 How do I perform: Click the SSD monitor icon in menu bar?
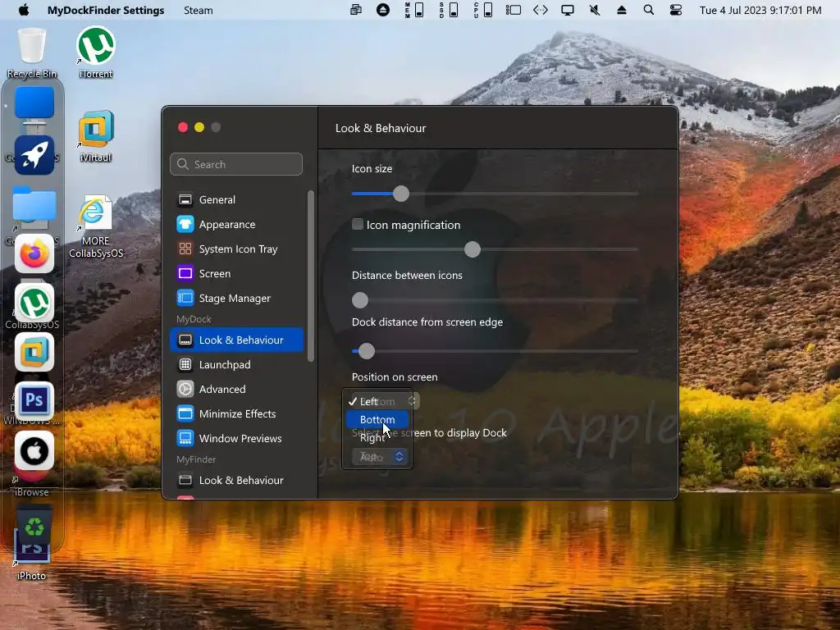tap(449, 10)
